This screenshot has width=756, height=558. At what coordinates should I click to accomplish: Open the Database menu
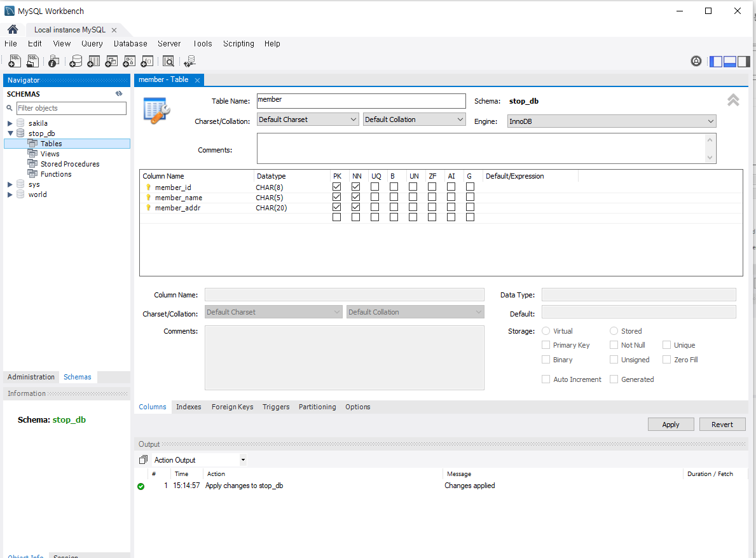click(x=130, y=43)
